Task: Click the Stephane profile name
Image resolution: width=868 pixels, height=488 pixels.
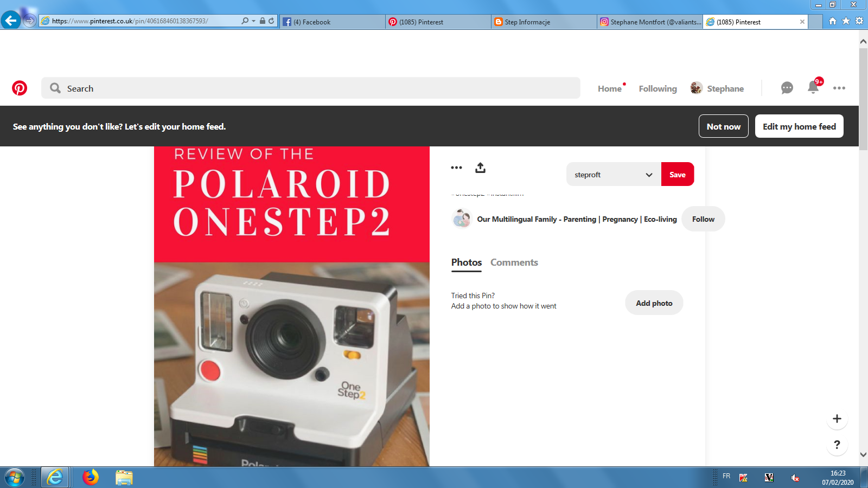Action: click(x=725, y=88)
